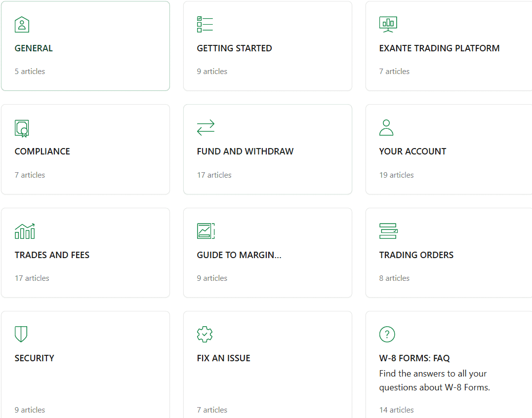Open the SECURITY category title
Image resolution: width=532 pixels, height=418 pixels.
(x=34, y=358)
